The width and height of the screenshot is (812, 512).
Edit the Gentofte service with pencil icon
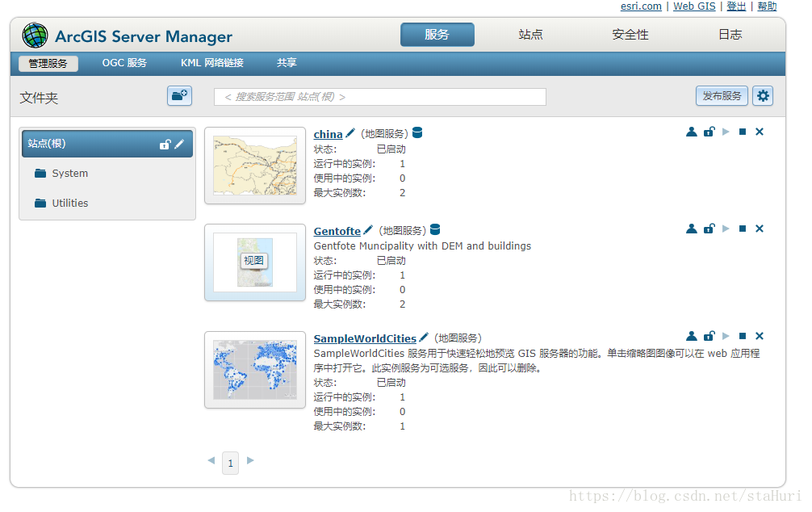point(368,230)
